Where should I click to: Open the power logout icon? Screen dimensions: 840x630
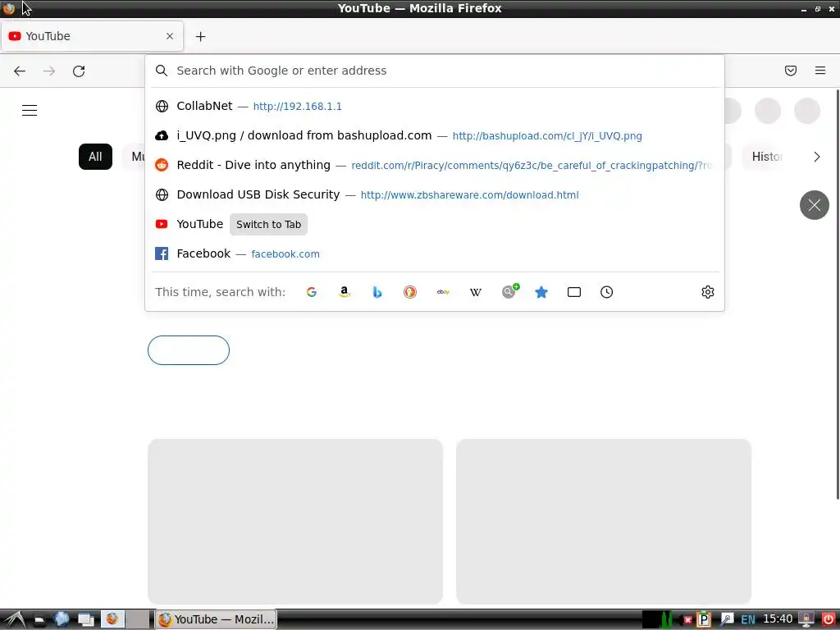[x=829, y=619]
